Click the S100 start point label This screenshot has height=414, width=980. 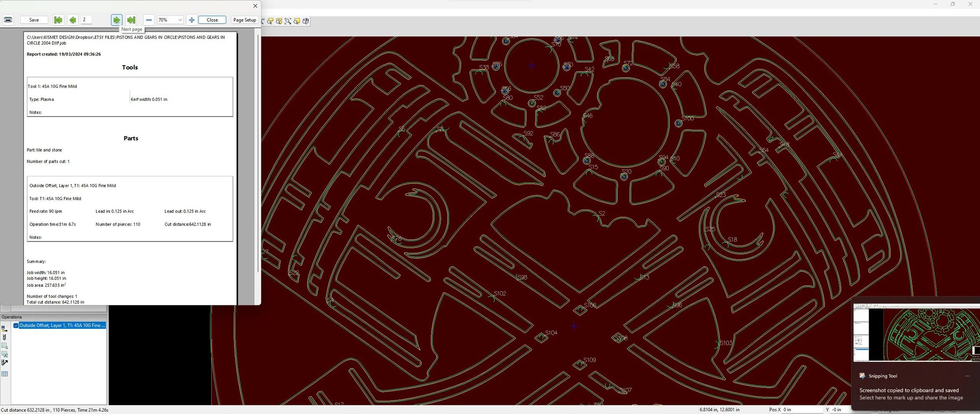[688, 119]
